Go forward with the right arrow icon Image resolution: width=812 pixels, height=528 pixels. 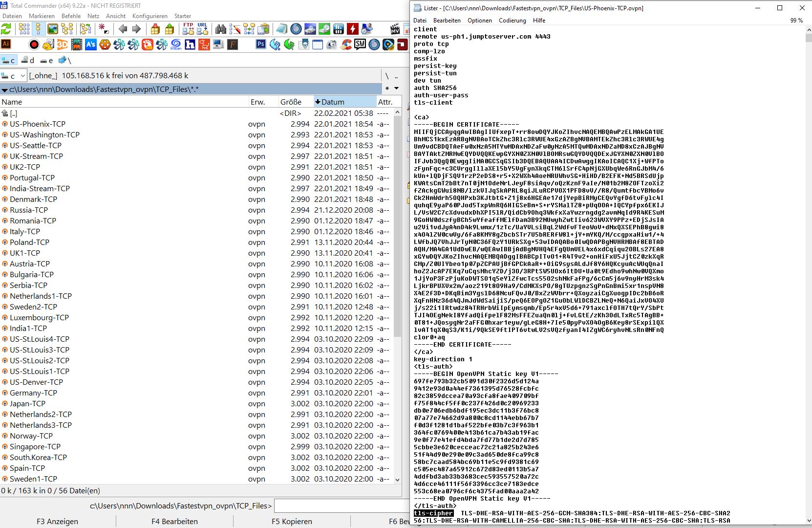pos(136,29)
